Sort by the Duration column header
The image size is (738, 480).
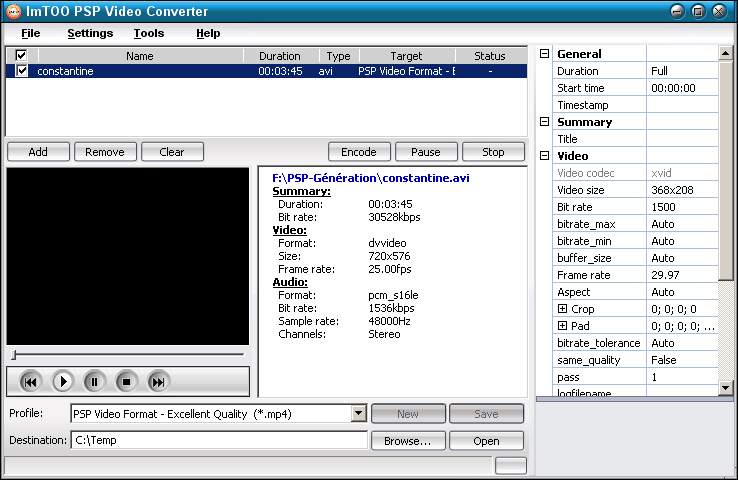(x=280, y=56)
